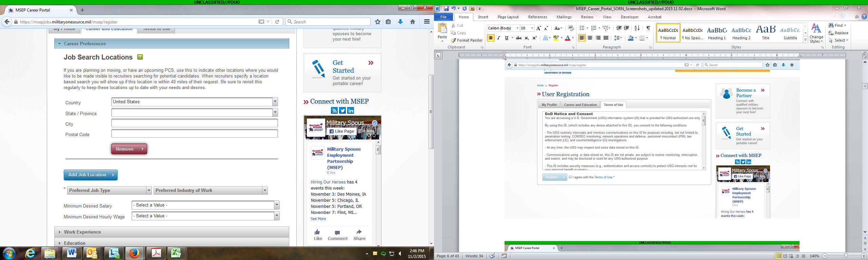Justify the paragraph in Word
This screenshot has width=868, height=260.
click(x=606, y=38)
